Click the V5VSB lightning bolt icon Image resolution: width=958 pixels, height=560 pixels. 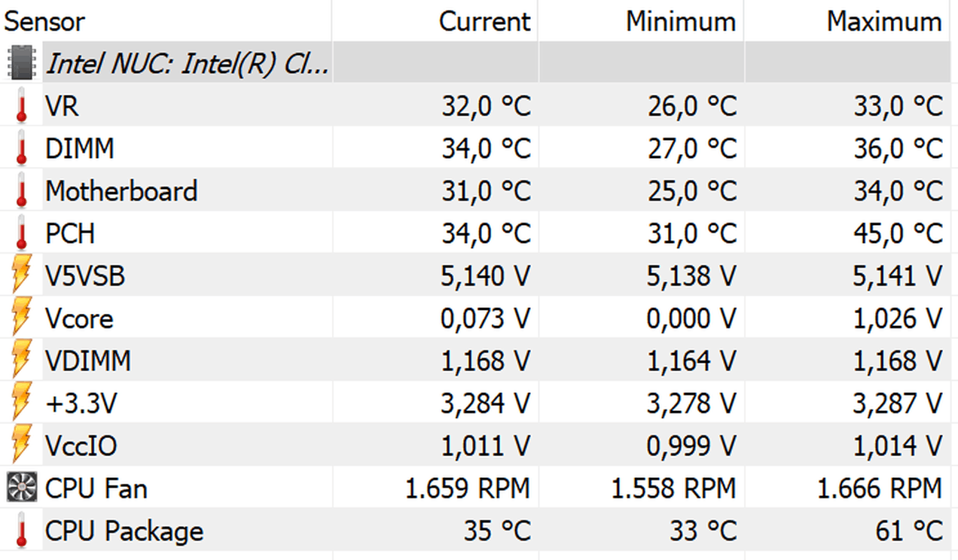tap(21, 275)
